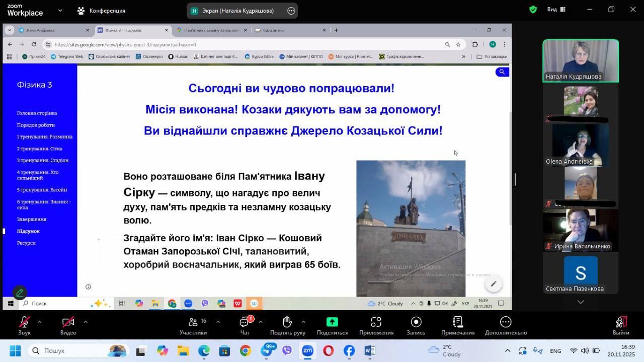
Task: Expand audio options arrow next to mic
Action: pyautogui.click(x=39, y=322)
